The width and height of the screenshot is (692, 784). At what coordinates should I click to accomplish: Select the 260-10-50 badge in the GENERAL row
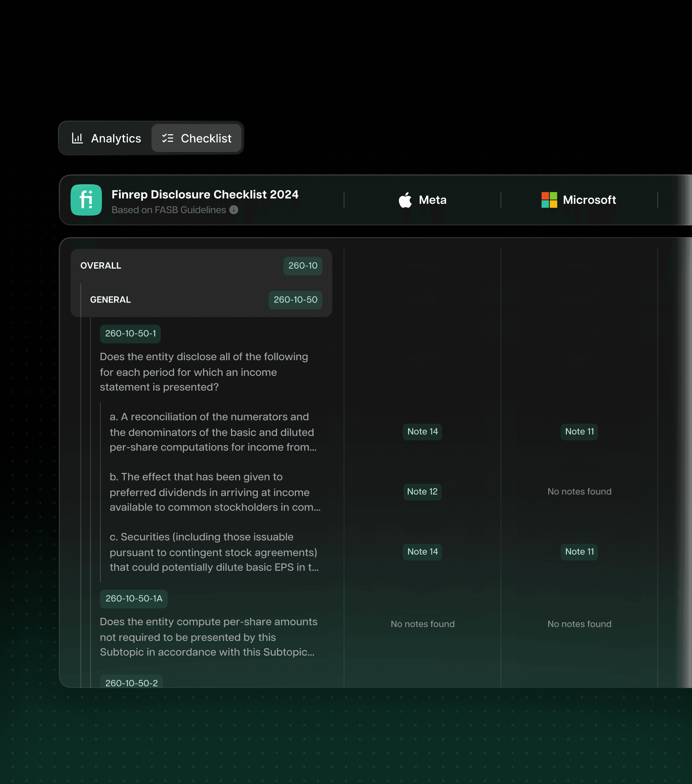[x=295, y=300]
